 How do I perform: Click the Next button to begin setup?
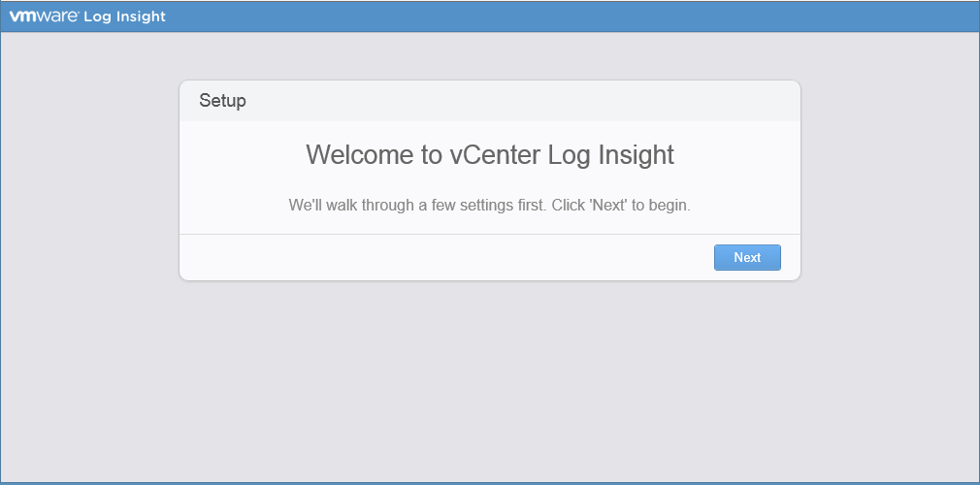coord(747,257)
